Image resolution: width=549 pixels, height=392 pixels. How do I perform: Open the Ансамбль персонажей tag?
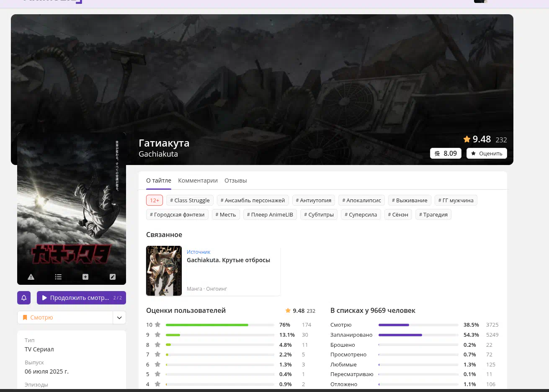click(x=253, y=200)
